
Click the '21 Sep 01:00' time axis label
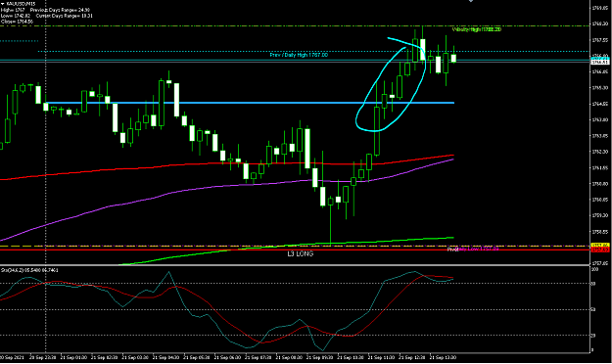[73, 357]
